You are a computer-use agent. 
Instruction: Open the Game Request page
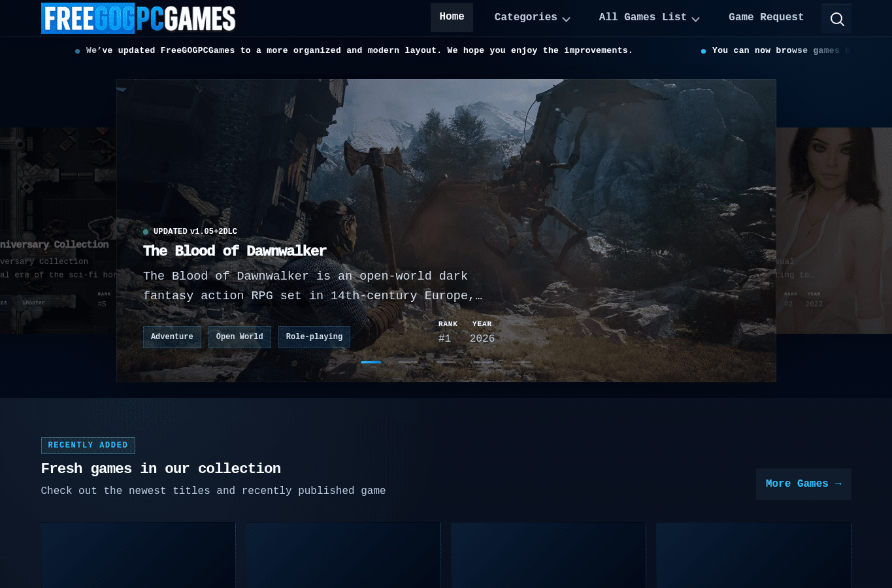pyautogui.click(x=766, y=18)
